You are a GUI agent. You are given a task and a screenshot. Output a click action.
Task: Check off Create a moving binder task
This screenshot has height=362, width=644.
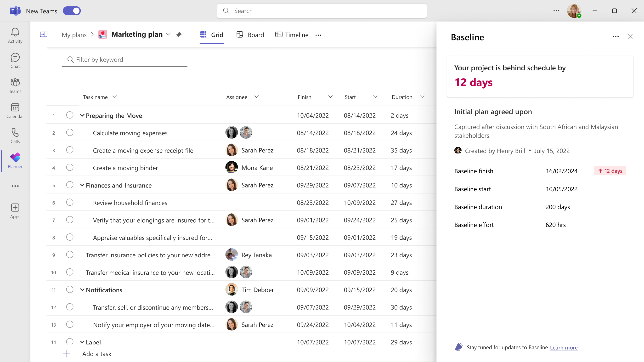(70, 168)
